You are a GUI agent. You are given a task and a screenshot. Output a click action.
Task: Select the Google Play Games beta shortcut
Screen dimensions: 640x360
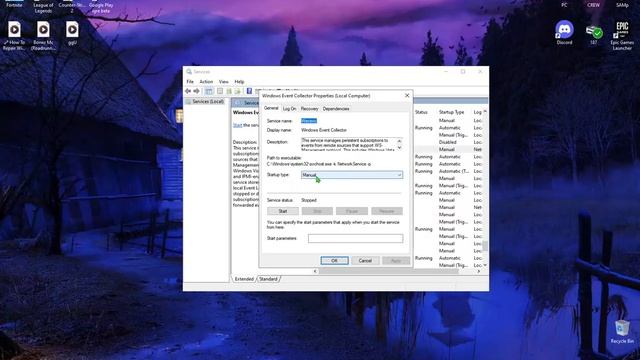pos(101,7)
